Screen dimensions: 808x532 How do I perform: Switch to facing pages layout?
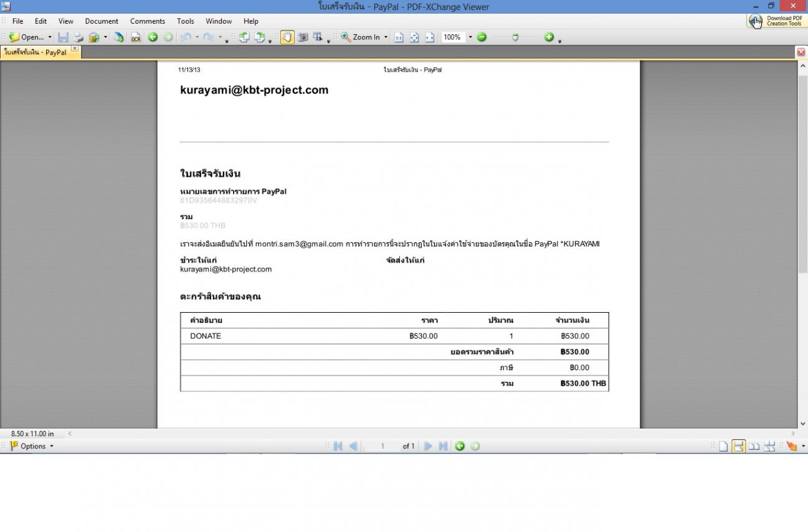(754, 446)
